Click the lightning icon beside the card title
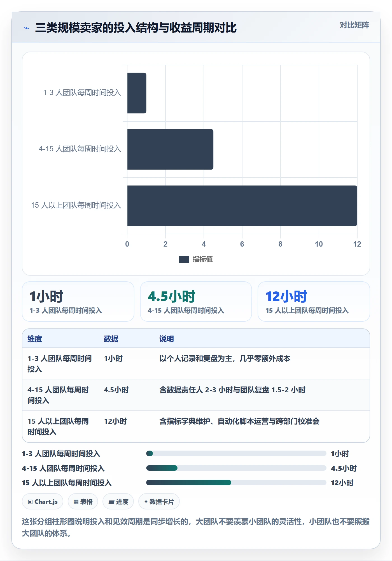 27,28
